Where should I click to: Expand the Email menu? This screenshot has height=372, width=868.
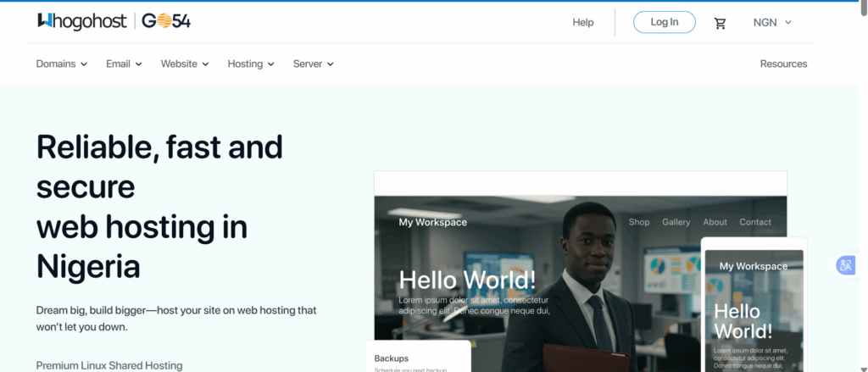[x=124, y=64]
